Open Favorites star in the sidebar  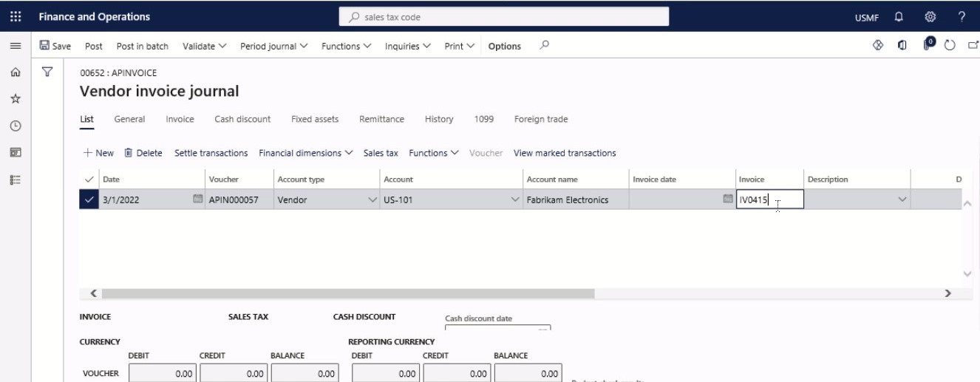pyautogui.click(x=16, y=99)
